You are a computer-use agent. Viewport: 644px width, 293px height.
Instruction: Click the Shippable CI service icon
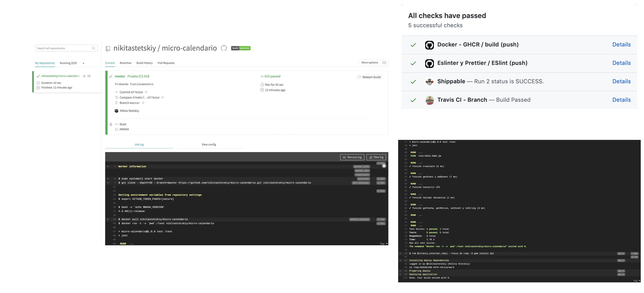[x=429, y=81]
